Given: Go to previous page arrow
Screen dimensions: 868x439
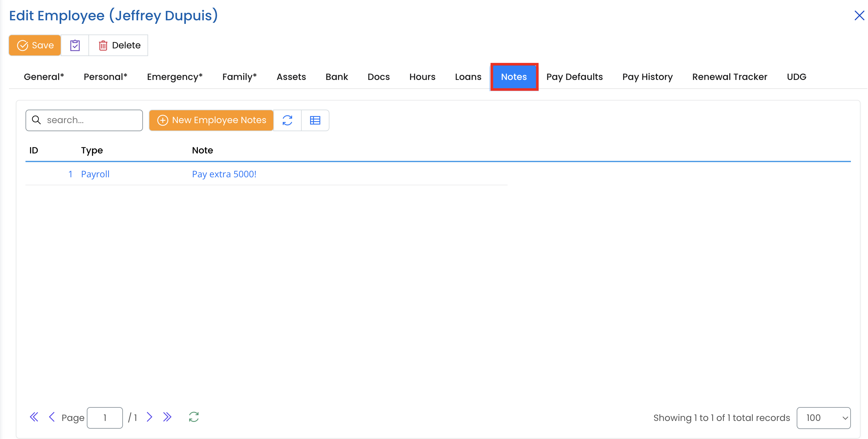Looking at the screenshot, I should point(52,417).
